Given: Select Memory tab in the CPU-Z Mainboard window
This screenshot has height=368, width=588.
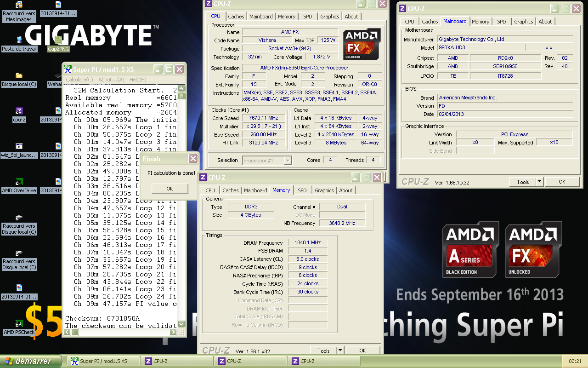Looking at the screenshot, I should click(x=481, y=22).
